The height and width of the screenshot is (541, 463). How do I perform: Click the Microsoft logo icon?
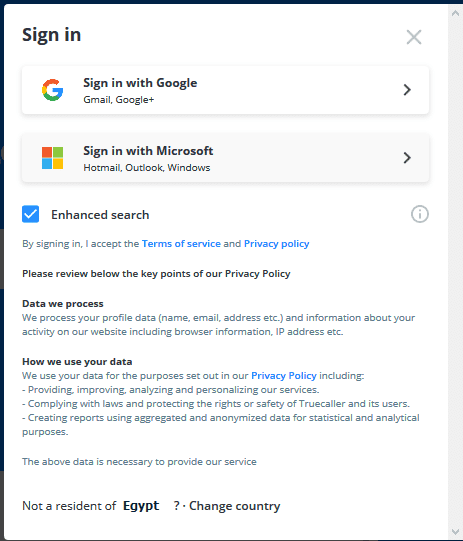[x=52, y=158]
